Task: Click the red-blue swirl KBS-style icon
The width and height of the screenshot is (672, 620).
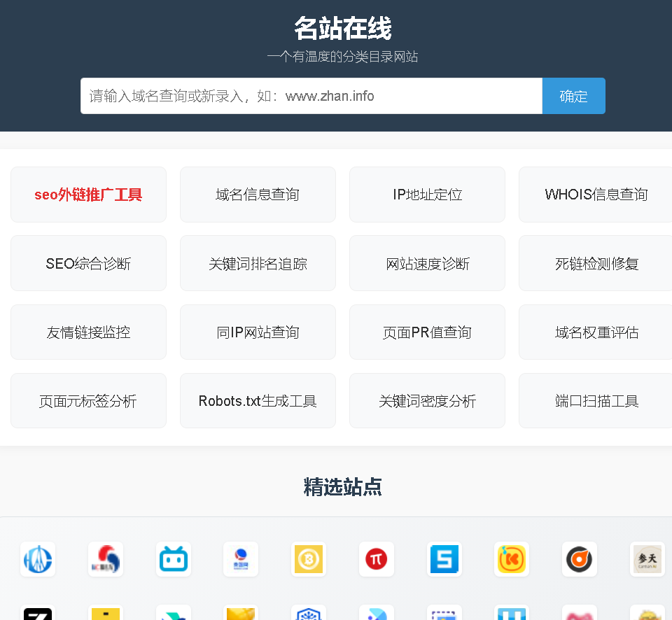Action: tap(106, 559)
